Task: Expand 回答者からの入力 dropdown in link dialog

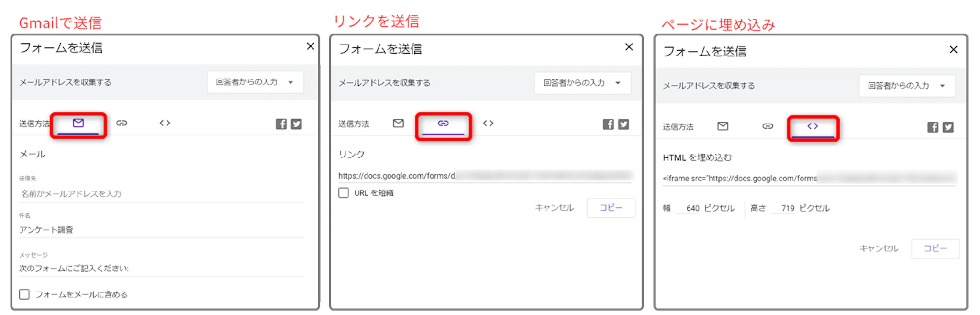Action: pos(582,83)
